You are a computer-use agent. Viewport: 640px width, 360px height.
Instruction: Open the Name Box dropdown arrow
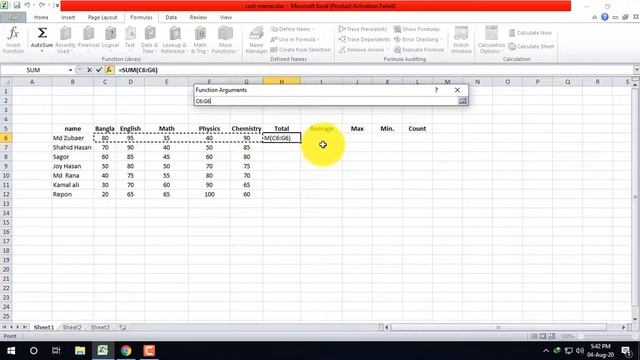pos(71,70)
